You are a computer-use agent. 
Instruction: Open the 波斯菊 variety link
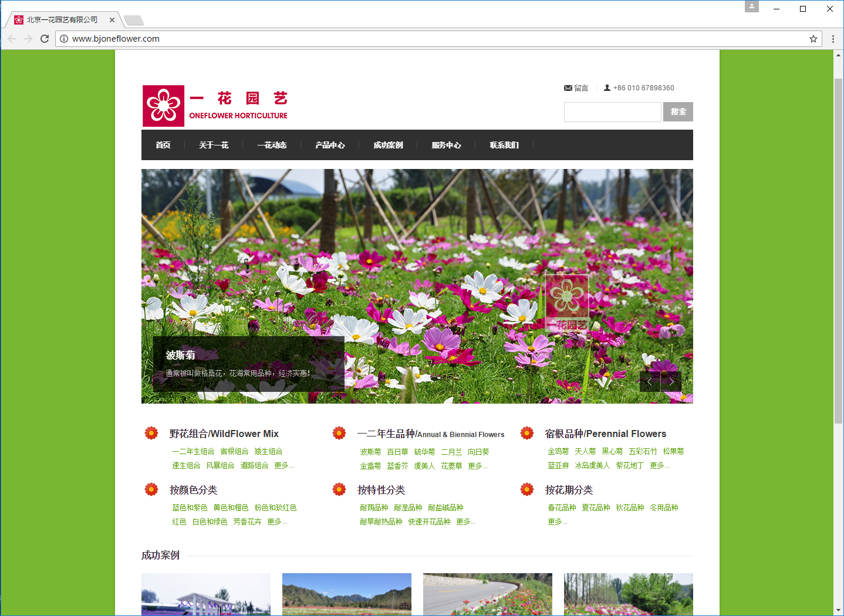pyautogui.click(x=370, y=452)
